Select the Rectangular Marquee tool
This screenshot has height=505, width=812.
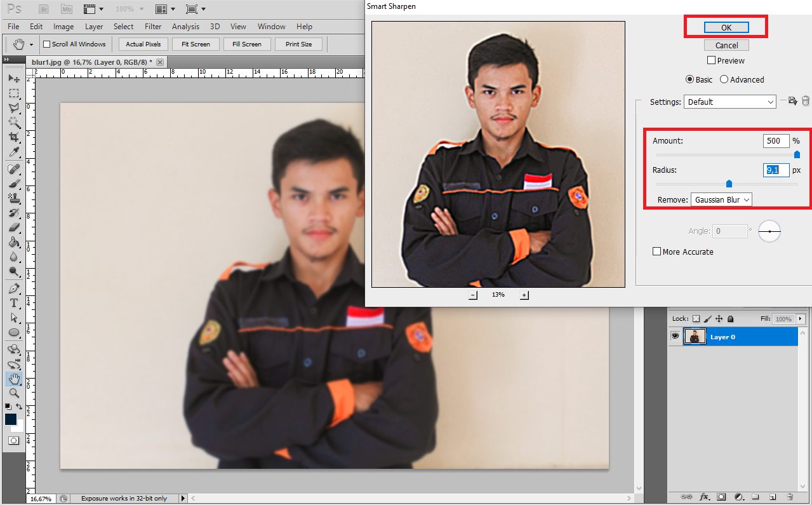click(13, 93)
